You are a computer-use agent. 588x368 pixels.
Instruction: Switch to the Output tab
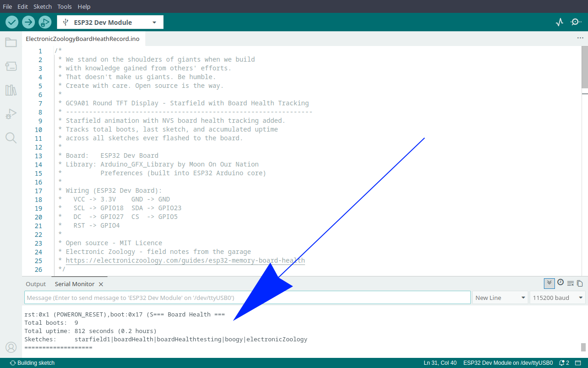click(36, 284)
